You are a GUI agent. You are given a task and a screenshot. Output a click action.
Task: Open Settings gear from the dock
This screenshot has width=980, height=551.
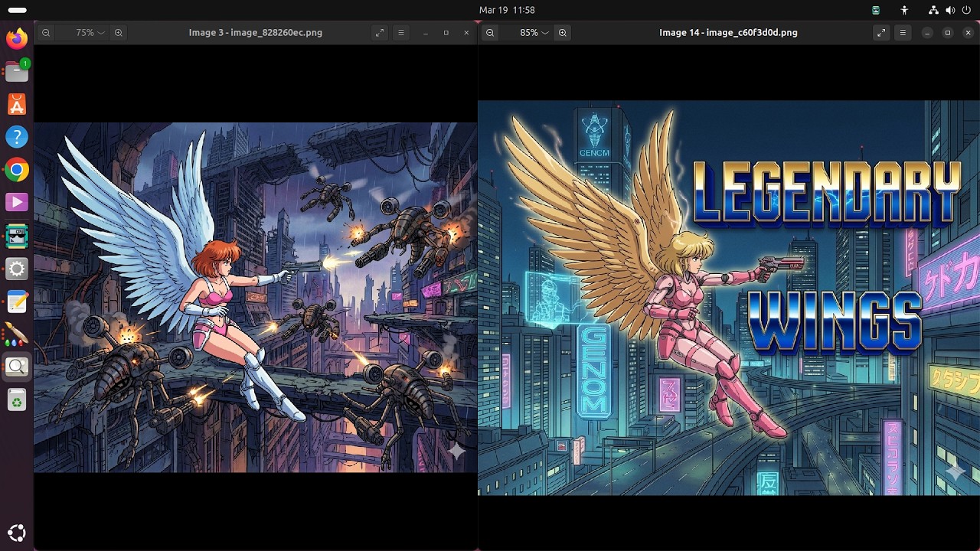[17, 269]
